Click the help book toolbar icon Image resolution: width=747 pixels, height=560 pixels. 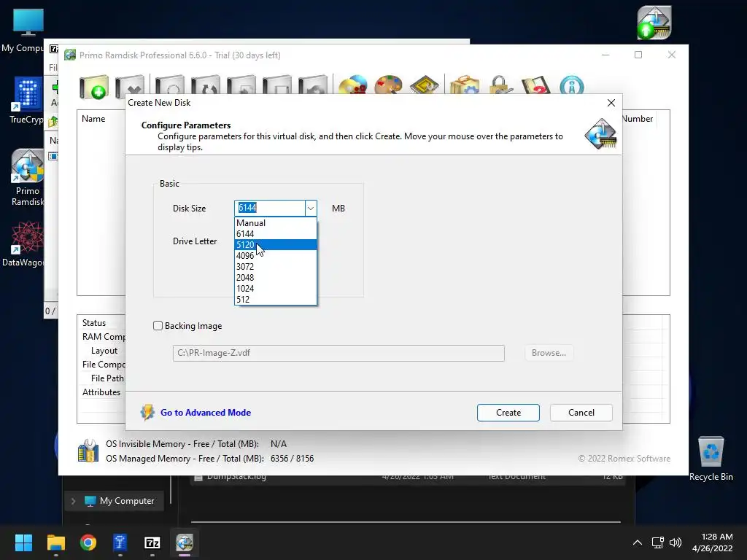pos(536,86)
